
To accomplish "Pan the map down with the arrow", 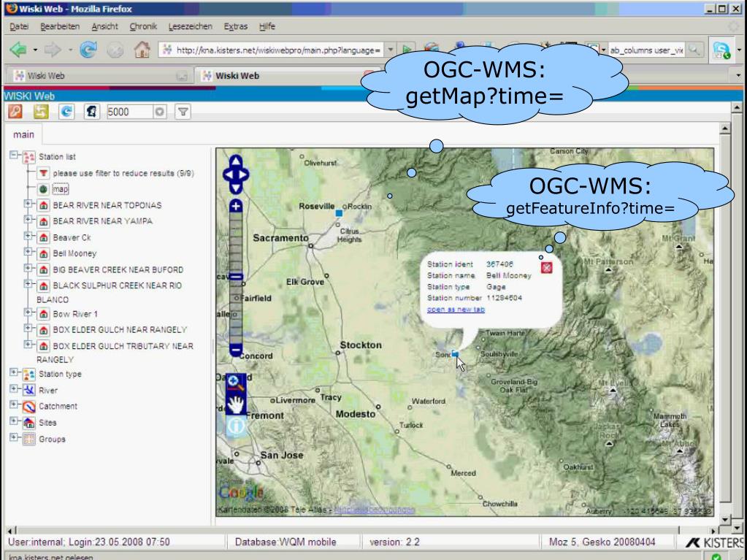I will (x=236, y=188).
